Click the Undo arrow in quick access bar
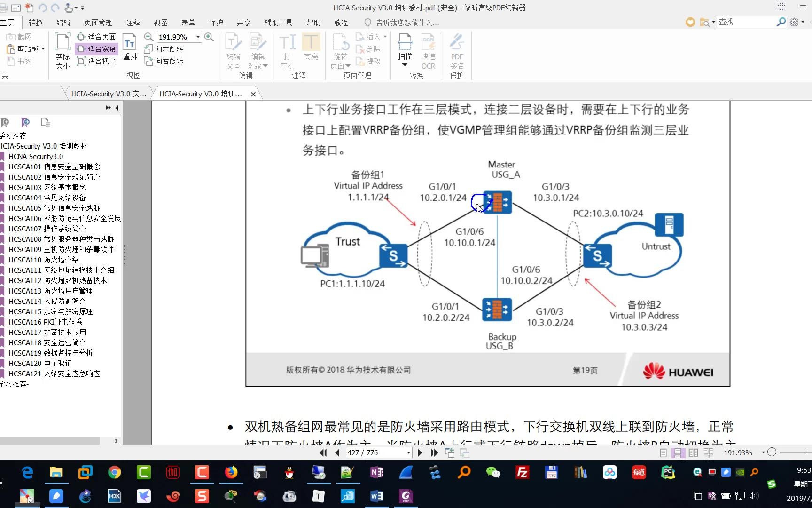The image size is (812, 508). coord(42,8)
